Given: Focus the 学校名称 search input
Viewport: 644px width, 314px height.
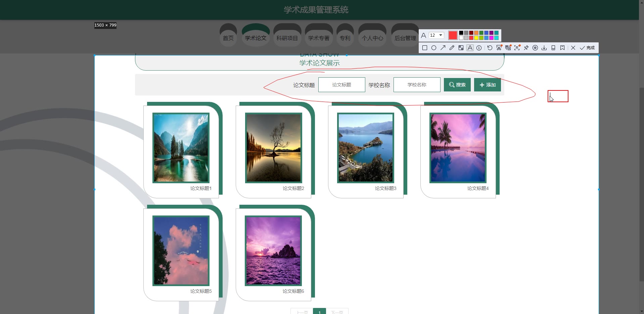Looking at the screenshot, I should (x=417, y=85).
